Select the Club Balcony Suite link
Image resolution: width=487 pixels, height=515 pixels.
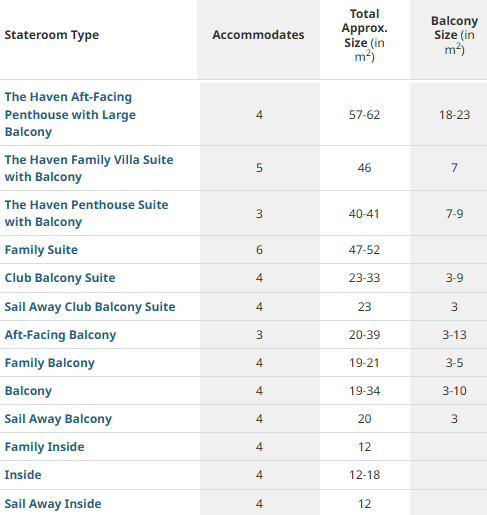tap(60, 278)
